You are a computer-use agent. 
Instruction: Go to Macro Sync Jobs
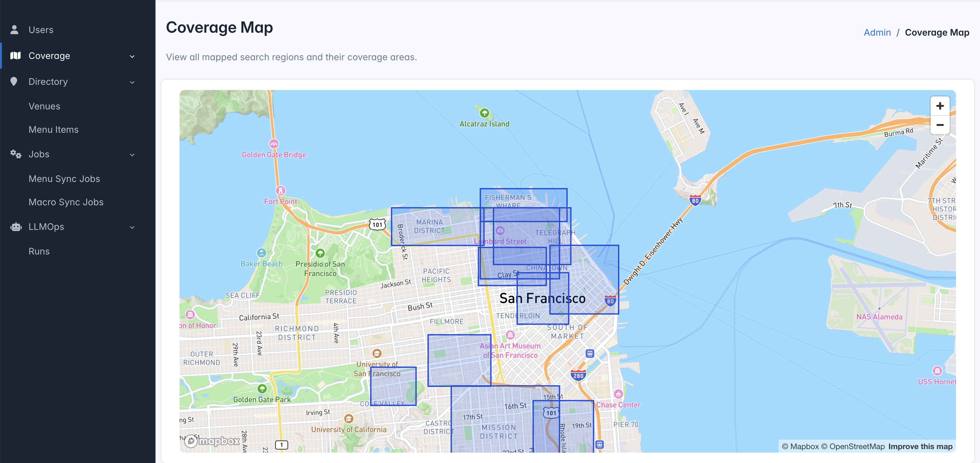(x=66, y=202)
